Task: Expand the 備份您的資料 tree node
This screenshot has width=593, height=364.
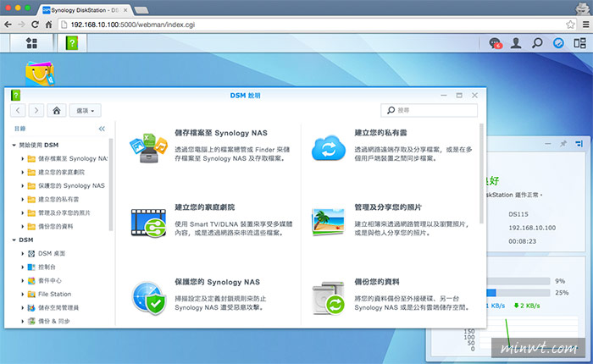Action: [22, 226]
